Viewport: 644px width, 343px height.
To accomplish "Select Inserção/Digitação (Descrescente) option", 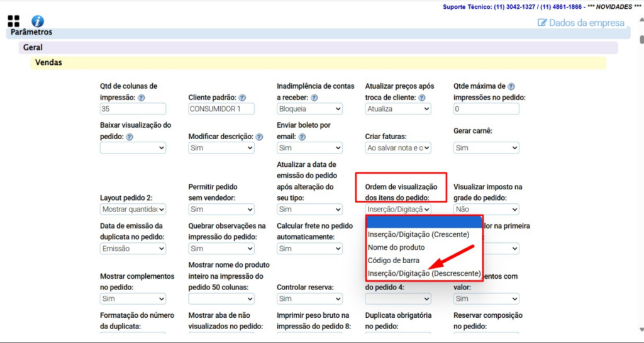I will (x=425, y=273).
